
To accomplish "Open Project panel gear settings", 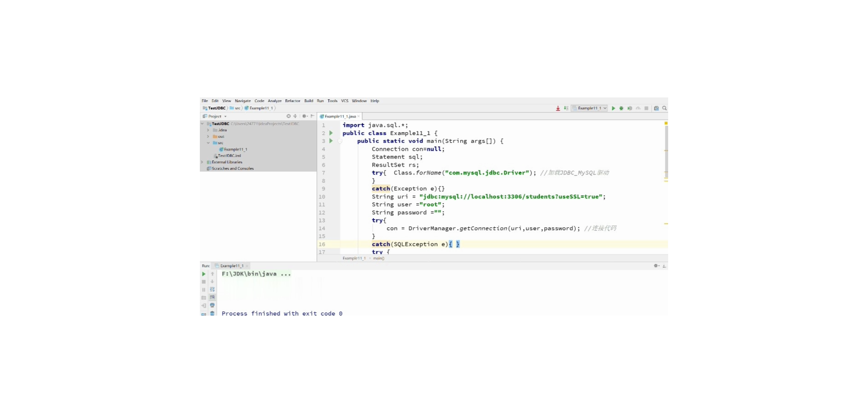I will (305, 116).
